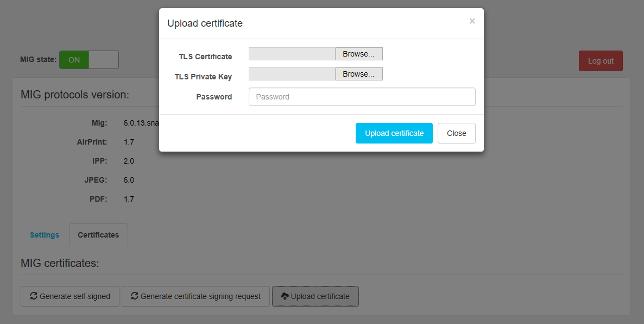Click the refresh icon beside certificate signing request
The width and height of the screenshot is (644, 324).
pyautogui.click(x=135, y=296)
